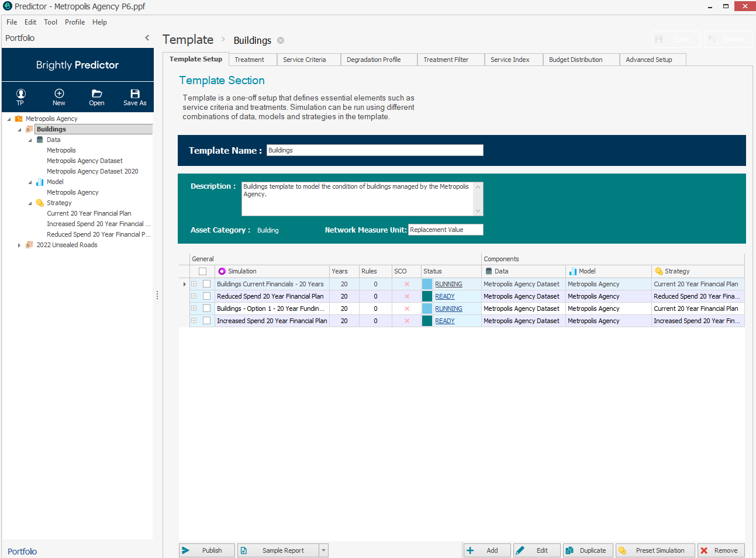Expand the Buildings Current Financials simulation row
The height and width of the screenshot is (558, 756).
(194, 284)
